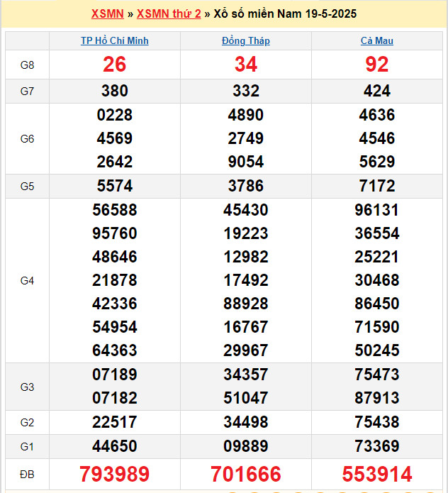Click the G4 number 95760
448x493 pixels.
coord(115,233)
